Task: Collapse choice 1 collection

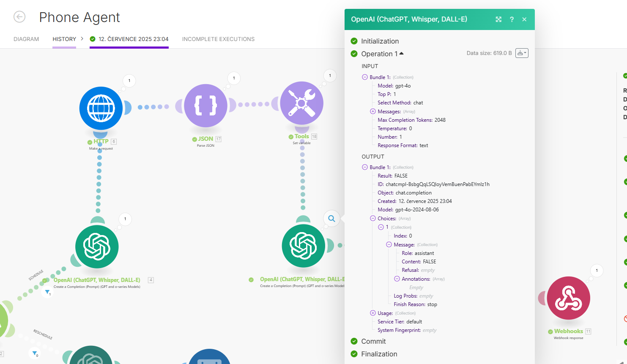Action: (381, 227)
